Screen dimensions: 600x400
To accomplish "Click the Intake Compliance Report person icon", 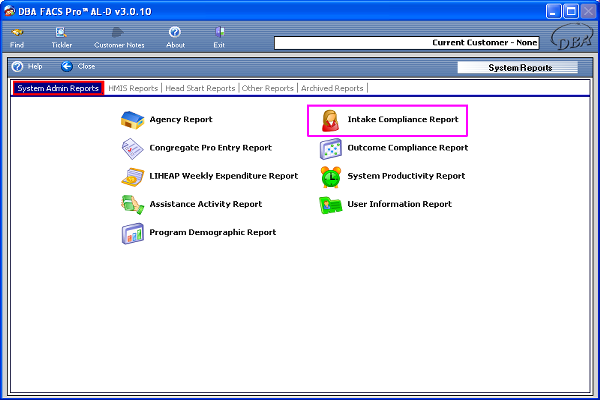I will pos(330,120).
